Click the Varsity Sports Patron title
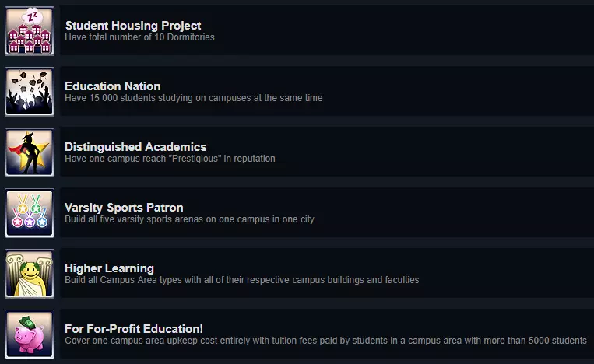This screenshot has width=594, height=364. click(124, 208)
